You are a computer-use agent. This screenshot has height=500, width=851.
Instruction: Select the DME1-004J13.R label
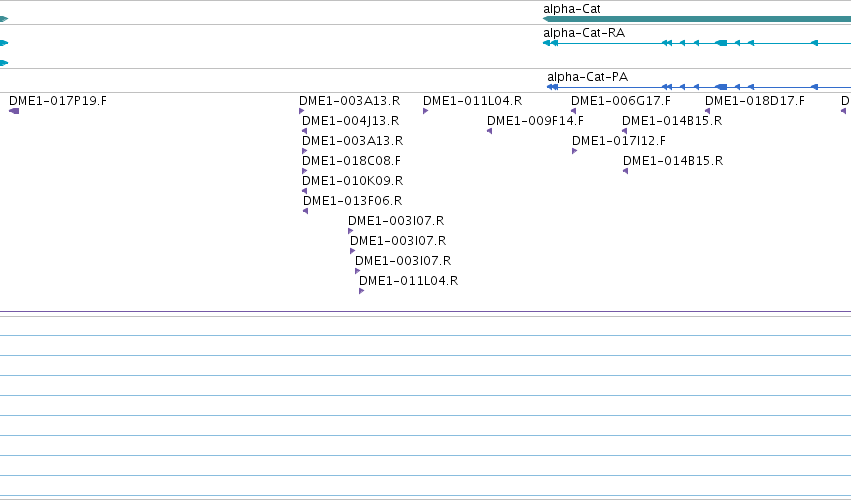[351, 121]
